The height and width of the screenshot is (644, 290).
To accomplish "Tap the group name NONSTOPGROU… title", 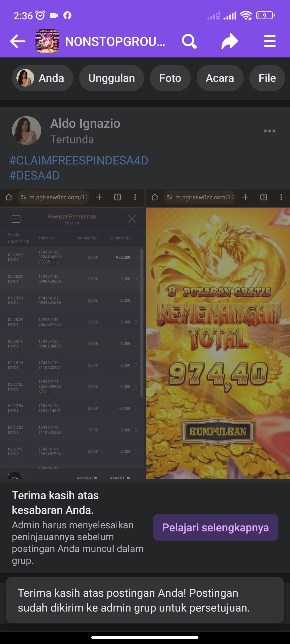I will coord(115,42).
